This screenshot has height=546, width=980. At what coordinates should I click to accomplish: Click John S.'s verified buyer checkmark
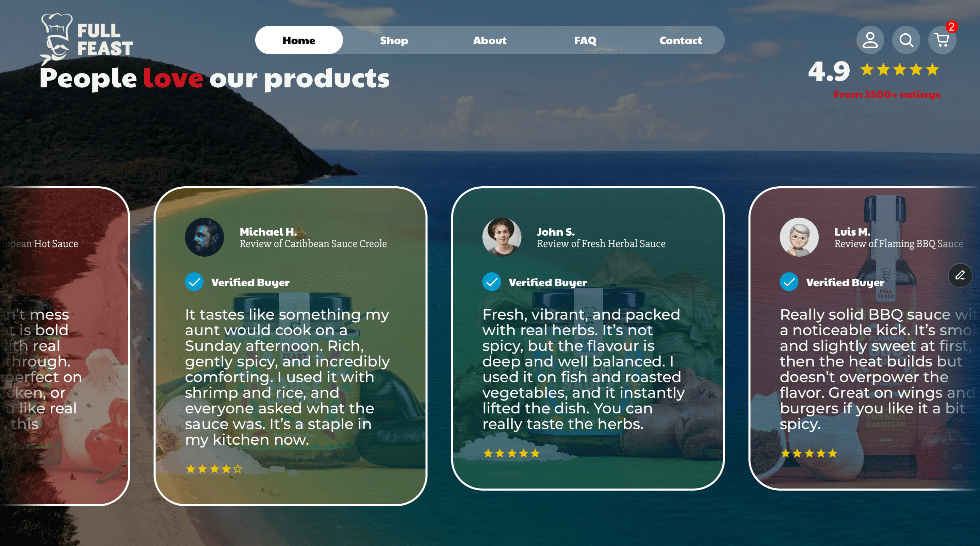[x=491, y=282]
